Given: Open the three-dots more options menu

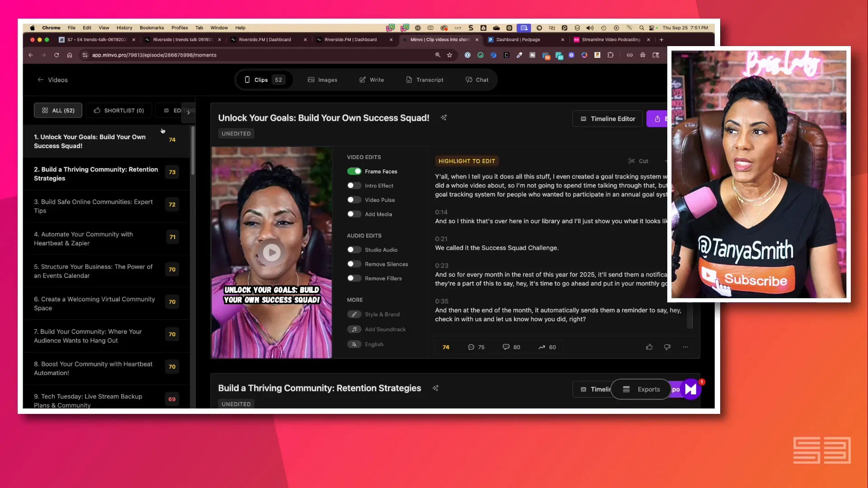Looking at the screenshot, I should [x=685, y=347].
